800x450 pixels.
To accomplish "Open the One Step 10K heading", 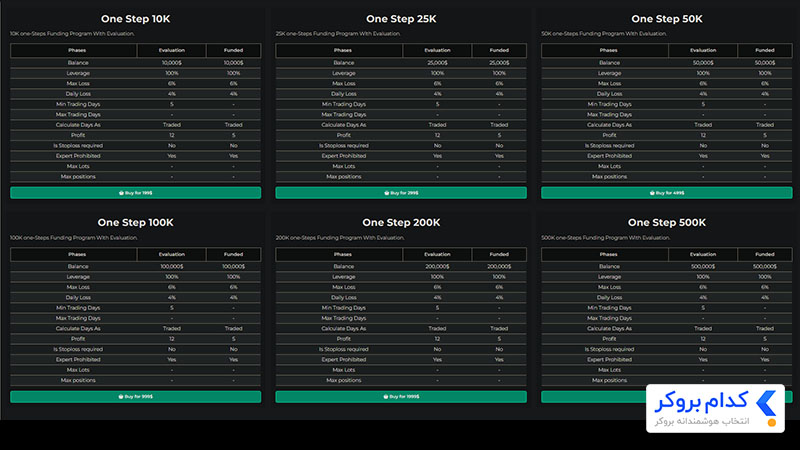I will (135, 19).
